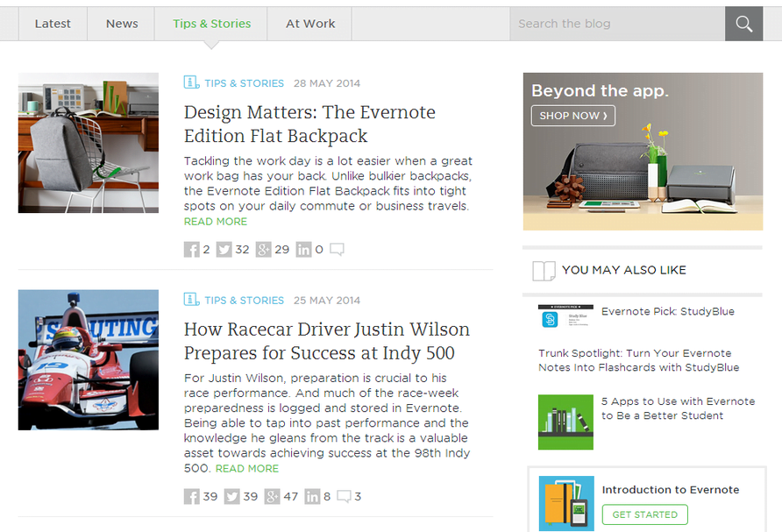This screenshot has height=532, width=782.
Task: Click the search magnifier icon button
Action: 743,24
